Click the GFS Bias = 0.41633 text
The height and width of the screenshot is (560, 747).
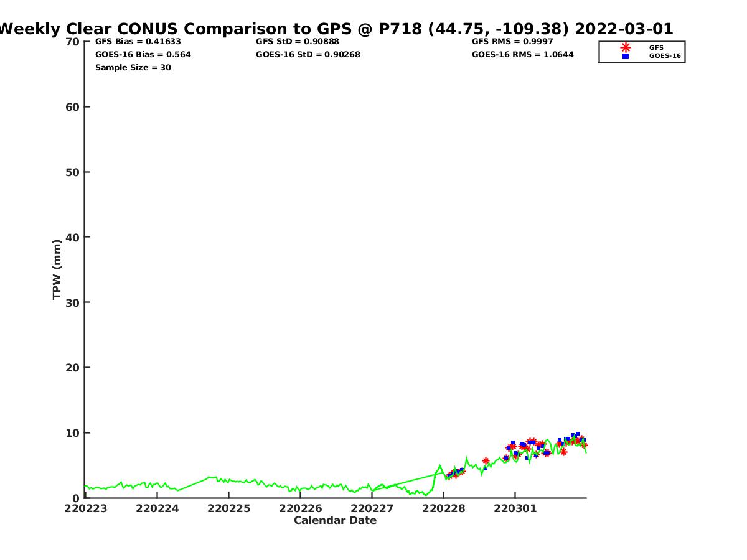[138, 42]
